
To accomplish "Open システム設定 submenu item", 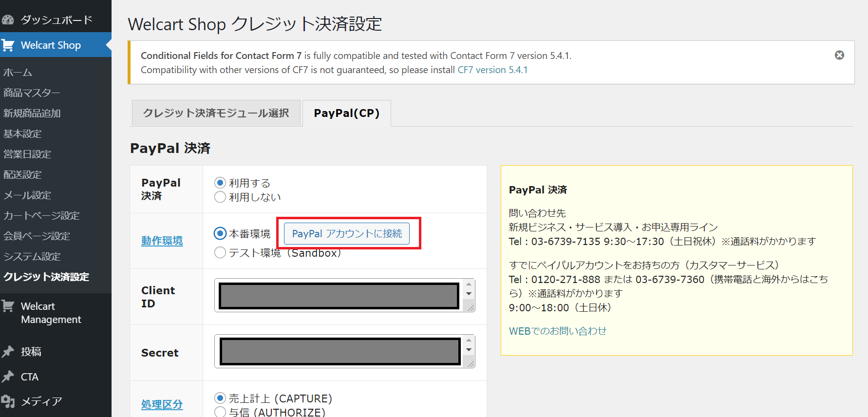I will pos(32,256).
